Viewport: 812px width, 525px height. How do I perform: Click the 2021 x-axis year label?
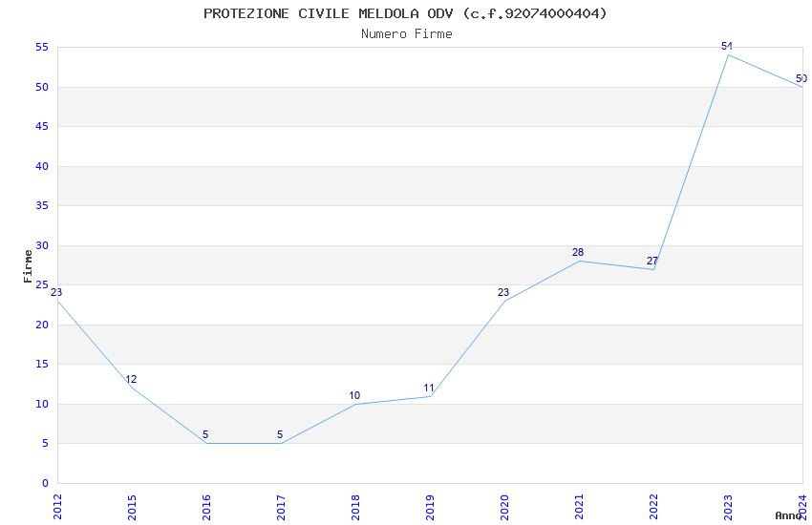[x=579, y=505]
